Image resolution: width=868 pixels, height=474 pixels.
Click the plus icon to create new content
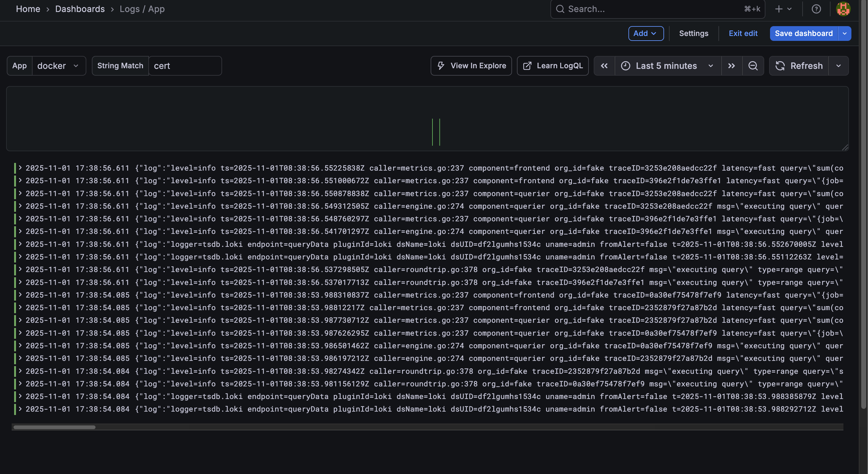tap(778, 9)
